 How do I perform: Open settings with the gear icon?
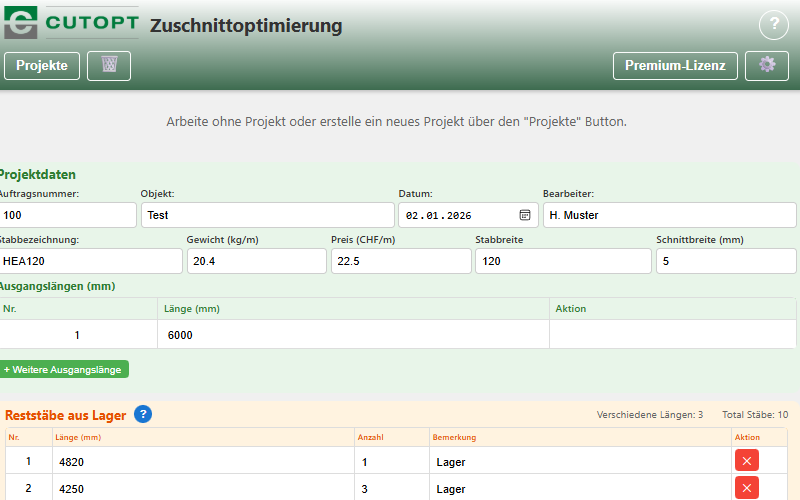click(767, 65)
